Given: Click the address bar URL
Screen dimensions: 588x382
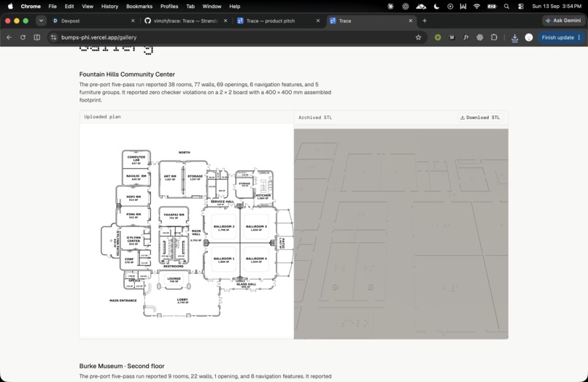Looking at the screenshot, I should (99, 37).
